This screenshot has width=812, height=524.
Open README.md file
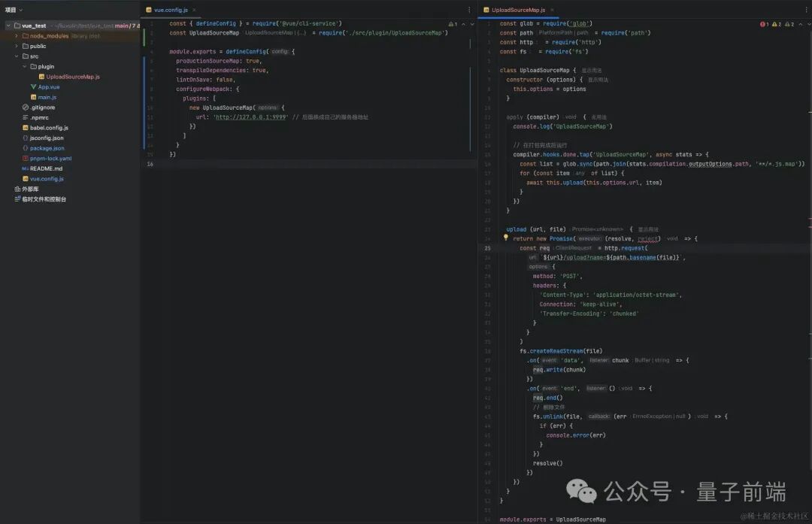pyautogui.click(x=46, y=168)
